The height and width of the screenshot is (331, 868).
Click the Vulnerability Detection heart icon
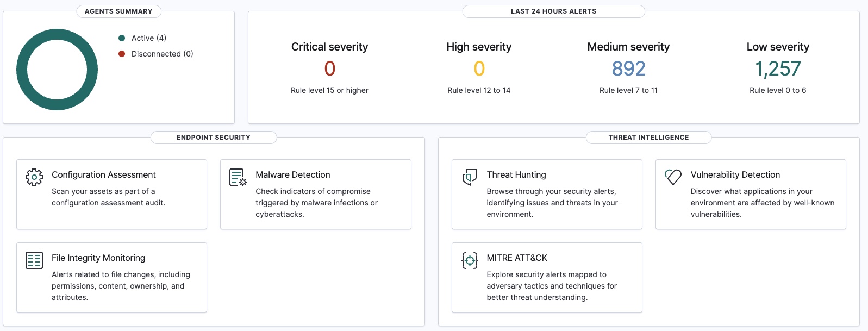pyautogui.click(x=673, y=177)
